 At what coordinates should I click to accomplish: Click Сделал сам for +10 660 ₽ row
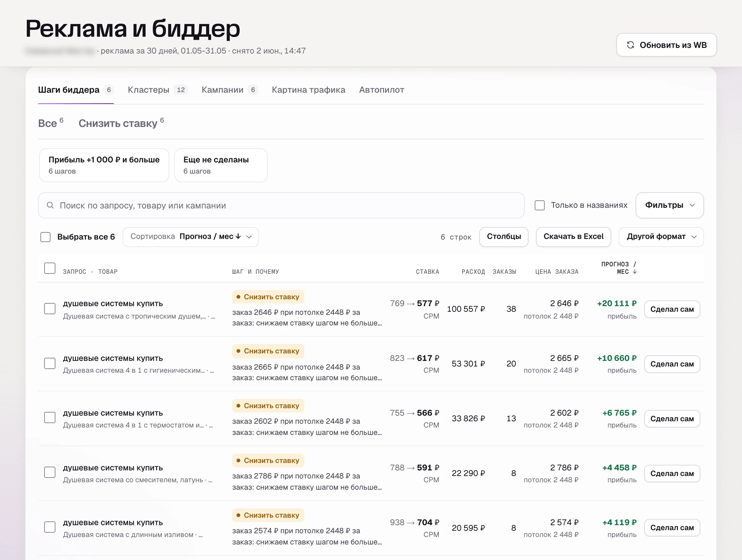click(672, 364)
